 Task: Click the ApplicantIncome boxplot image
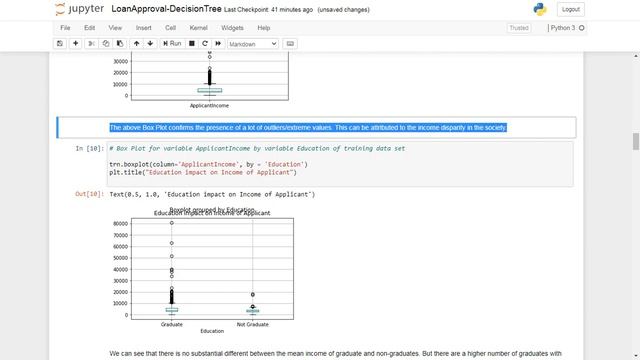[x=200, y=80]
